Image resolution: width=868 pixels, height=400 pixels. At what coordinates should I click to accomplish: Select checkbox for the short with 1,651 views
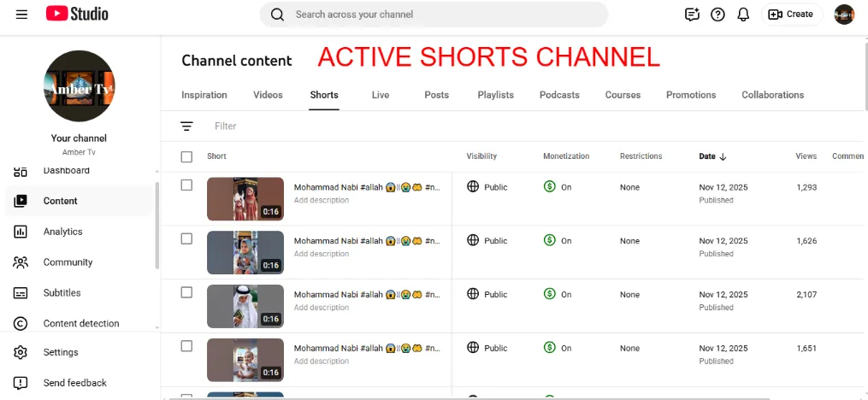point(186,346)
